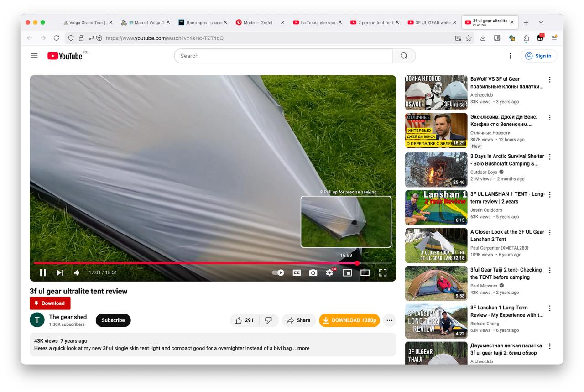
Task: Toggle closed captions
Action: tap(297, 272)
